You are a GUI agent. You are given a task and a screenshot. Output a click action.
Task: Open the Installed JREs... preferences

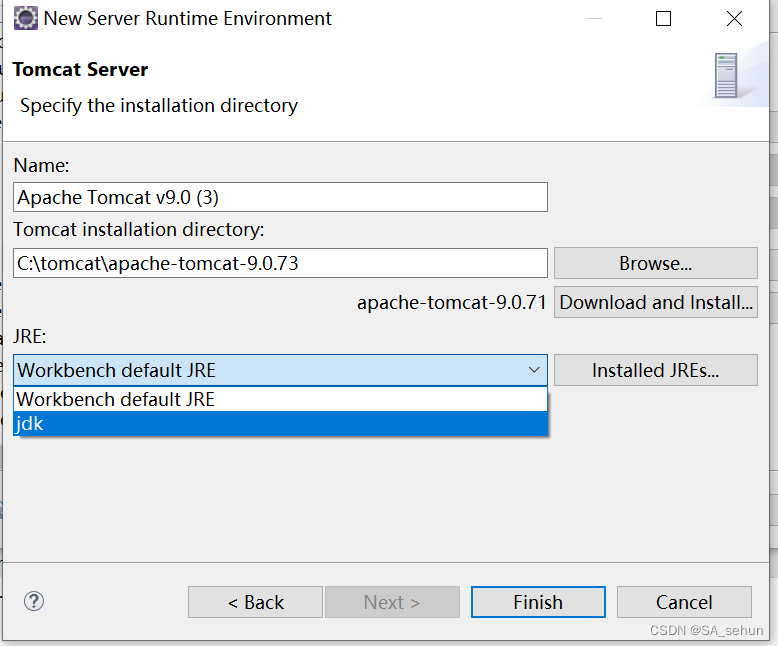pos(656,370)
